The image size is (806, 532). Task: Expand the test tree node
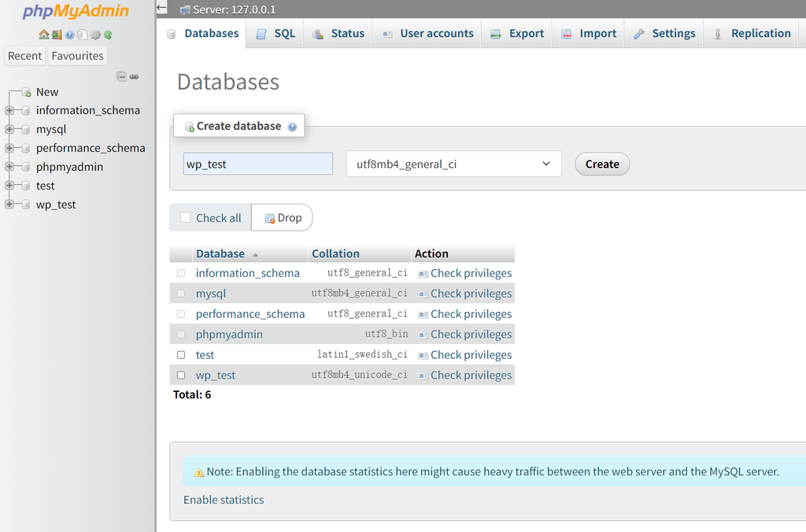click(x=9, y=186)
